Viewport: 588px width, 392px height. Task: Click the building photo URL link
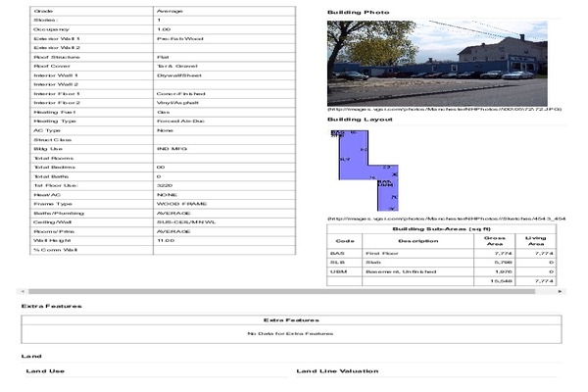[445, 109]
